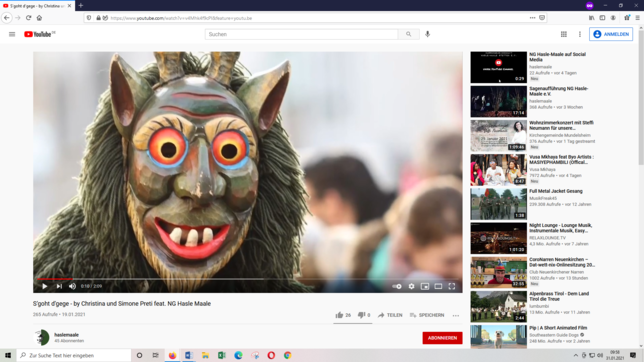Screen dimensions: 644x362
Task: Open Alpenbrass Tirol video title
Action: 559,296
